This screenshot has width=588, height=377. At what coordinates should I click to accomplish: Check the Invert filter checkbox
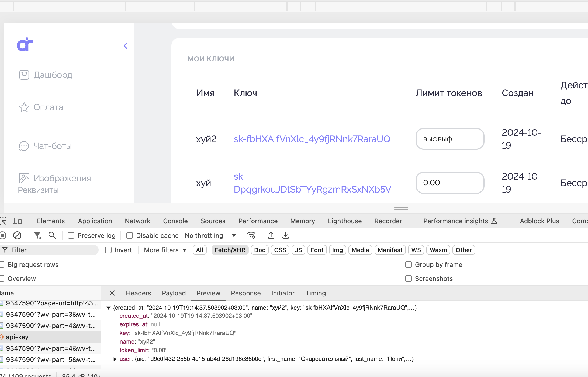point(108,250)
